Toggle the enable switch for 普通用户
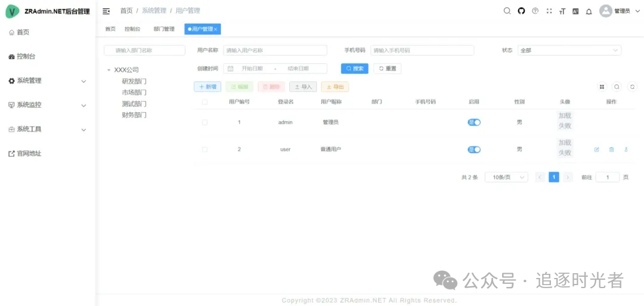644x306 pixels. (x=474, y=150)
